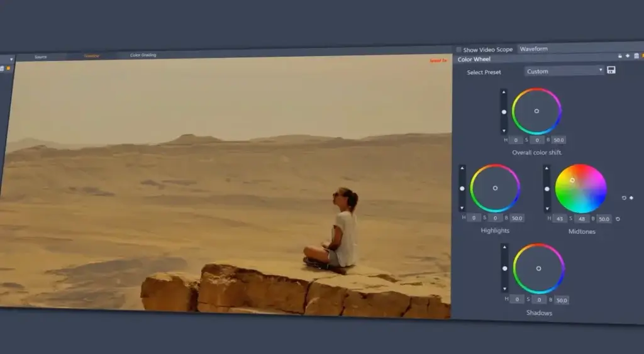Enable the Show Video Scope checkbox
The height and width of the screenshot is (354, 644).
pos(459,50)
